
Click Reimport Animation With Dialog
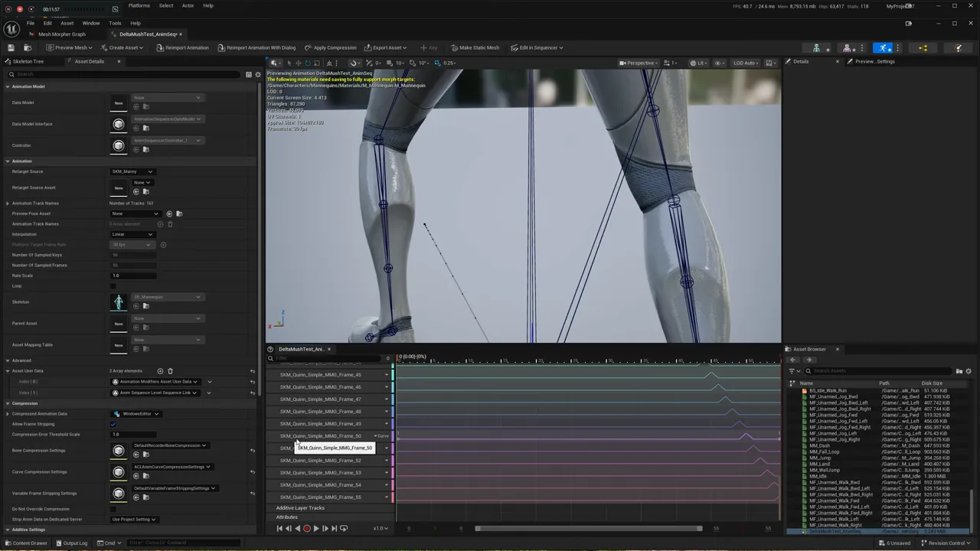(256, 47)
